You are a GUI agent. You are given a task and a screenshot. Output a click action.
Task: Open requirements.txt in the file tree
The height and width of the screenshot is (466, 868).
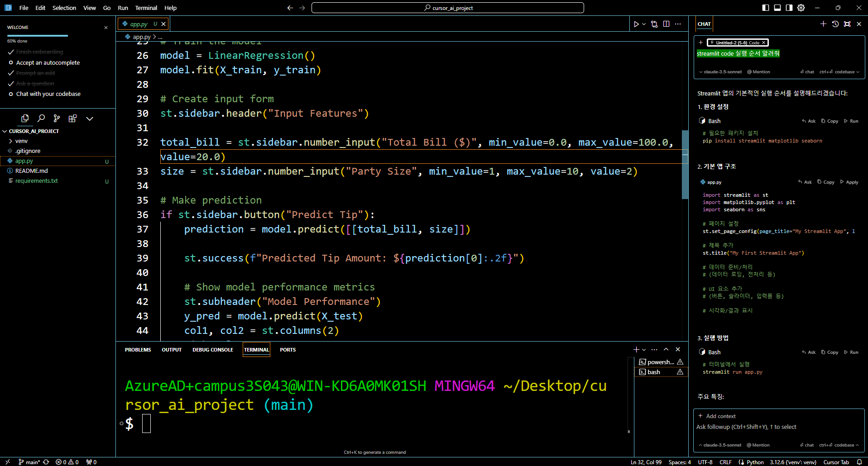click(x=36, y=181)
